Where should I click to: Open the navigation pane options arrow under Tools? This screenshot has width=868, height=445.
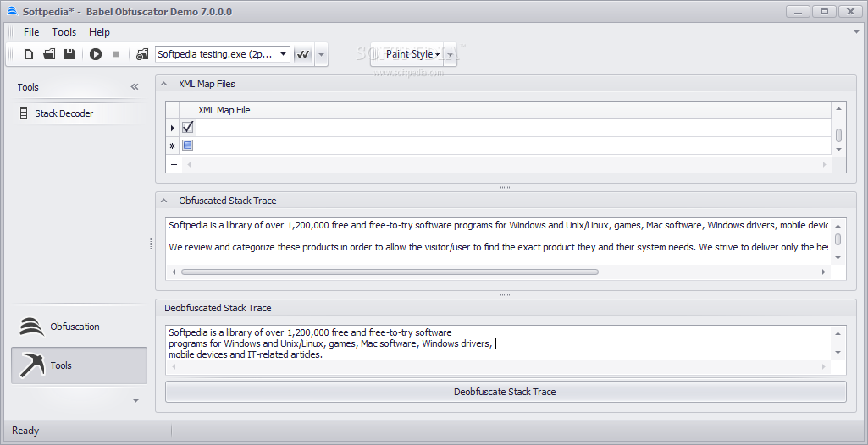pos(136,401)
